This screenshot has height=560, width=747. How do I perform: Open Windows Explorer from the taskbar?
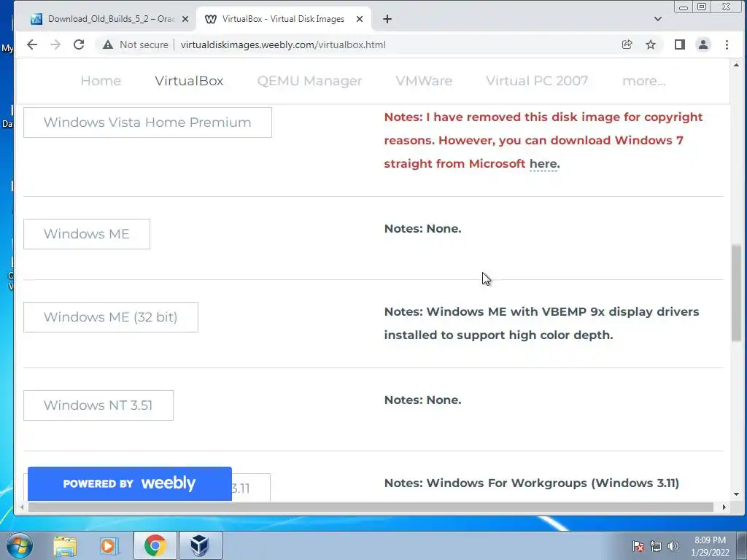pos(65,545)
